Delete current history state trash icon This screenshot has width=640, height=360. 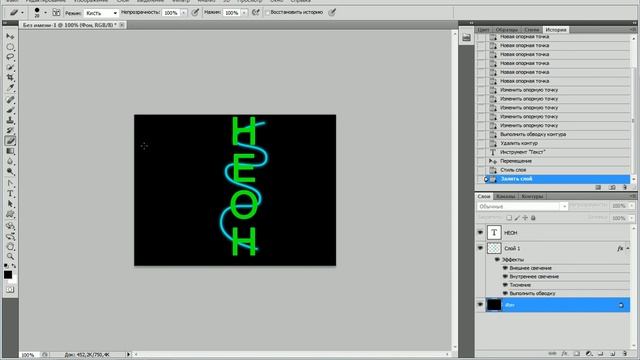[x=625, y=187]
